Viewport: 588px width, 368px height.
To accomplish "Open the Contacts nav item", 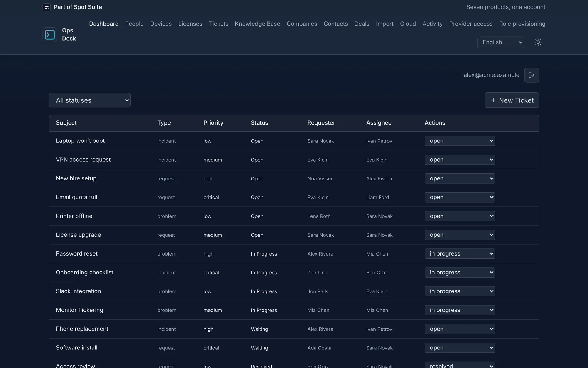I will [x=336, y=24].
